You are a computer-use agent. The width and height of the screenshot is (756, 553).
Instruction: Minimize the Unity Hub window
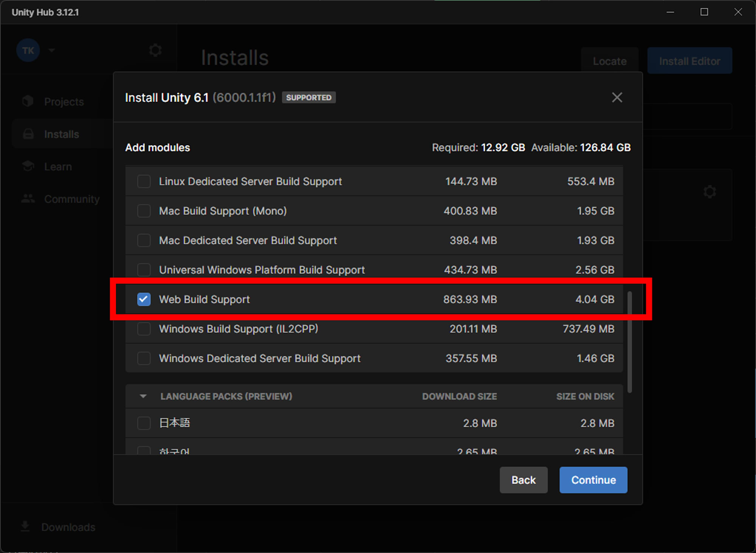670,12
